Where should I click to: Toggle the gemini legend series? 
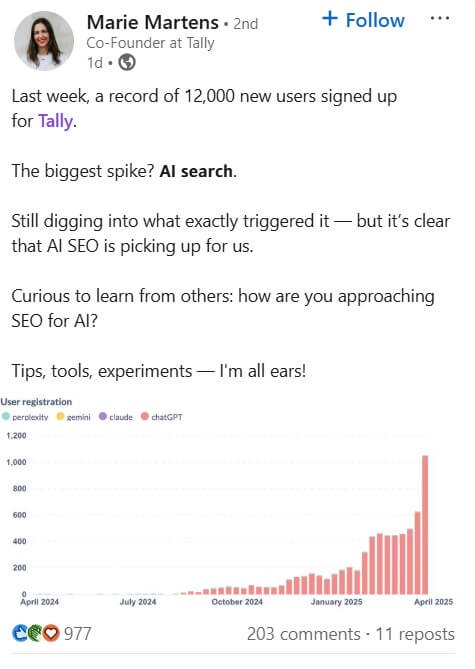coord(74,417)
